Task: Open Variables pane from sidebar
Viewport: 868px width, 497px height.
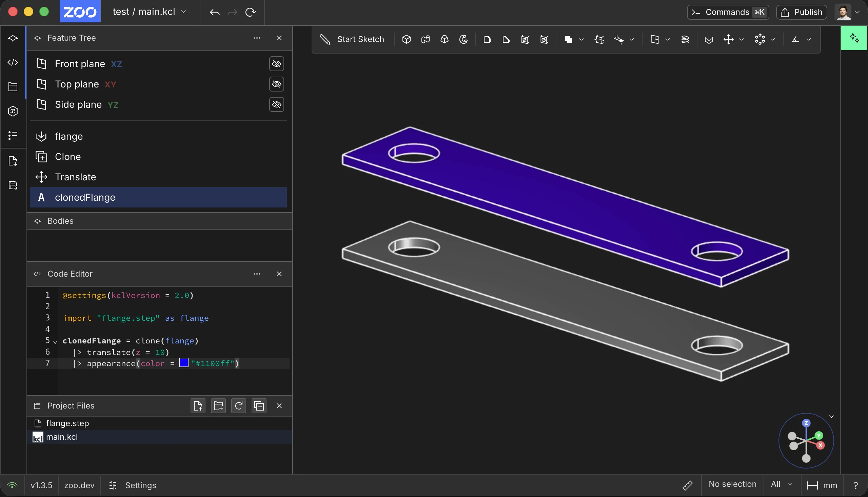Action: click(x=13, y=111)
